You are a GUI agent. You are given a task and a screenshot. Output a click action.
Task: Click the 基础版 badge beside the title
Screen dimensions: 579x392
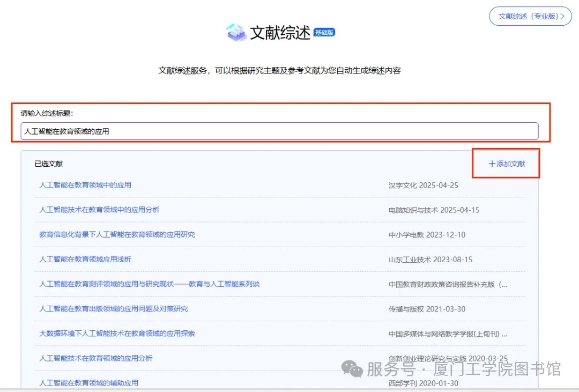click(x=324, y=32)
